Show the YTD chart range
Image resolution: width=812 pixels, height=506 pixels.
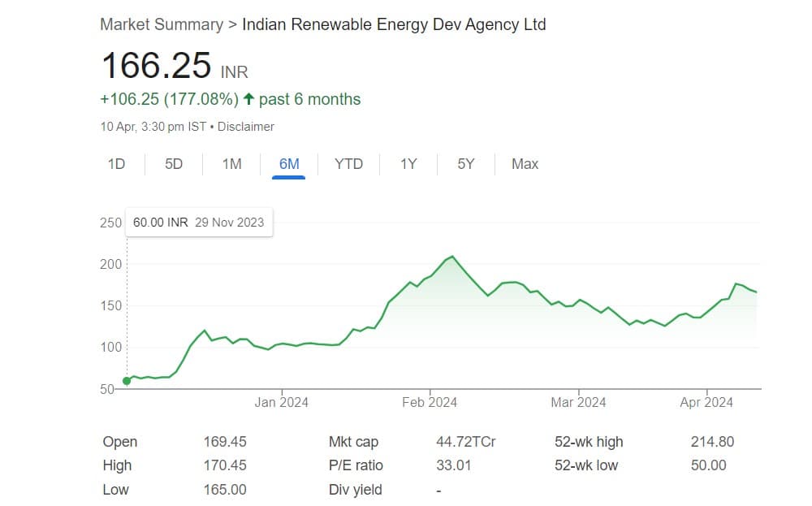[348, 164]
